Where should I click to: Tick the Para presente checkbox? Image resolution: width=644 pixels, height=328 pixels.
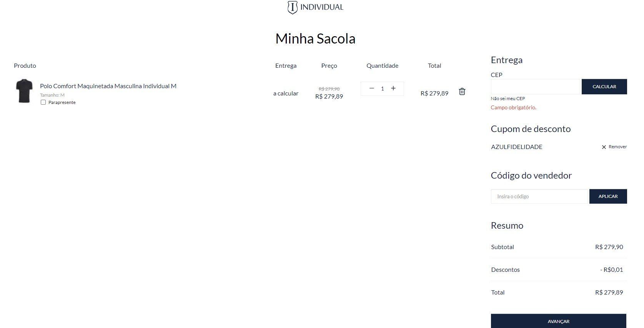click(43, 102)
